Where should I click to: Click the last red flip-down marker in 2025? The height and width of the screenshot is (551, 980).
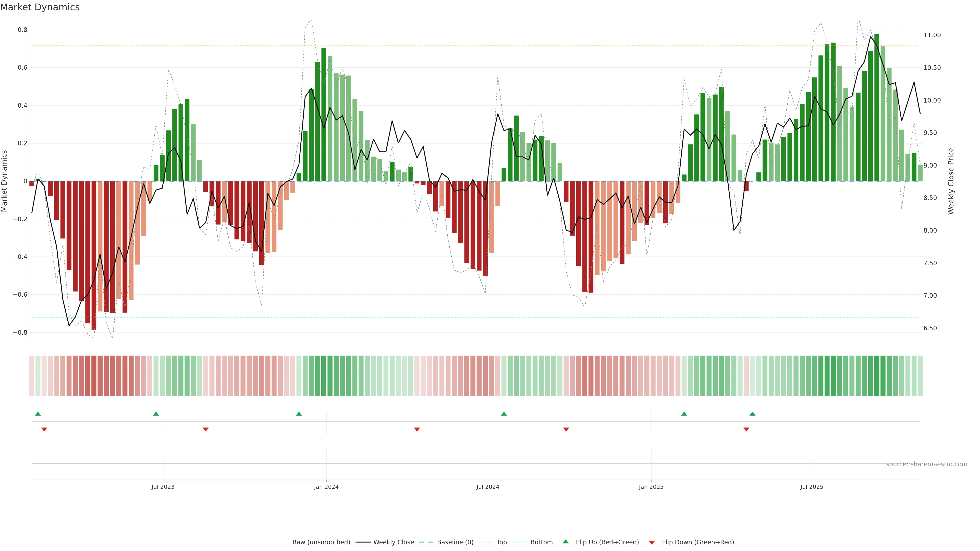pyautogui.click(x=746, y=429)
